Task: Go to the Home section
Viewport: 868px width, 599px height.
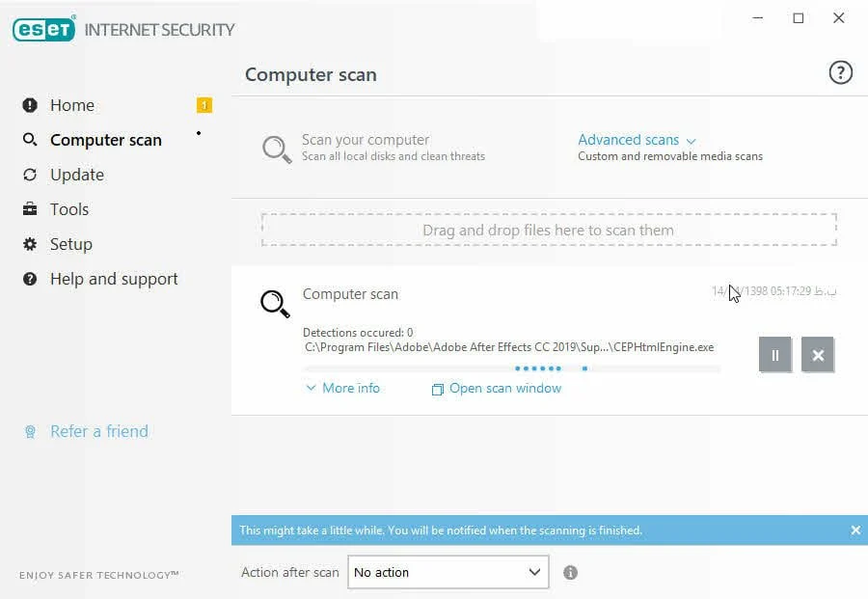Action: coord(72,105)
